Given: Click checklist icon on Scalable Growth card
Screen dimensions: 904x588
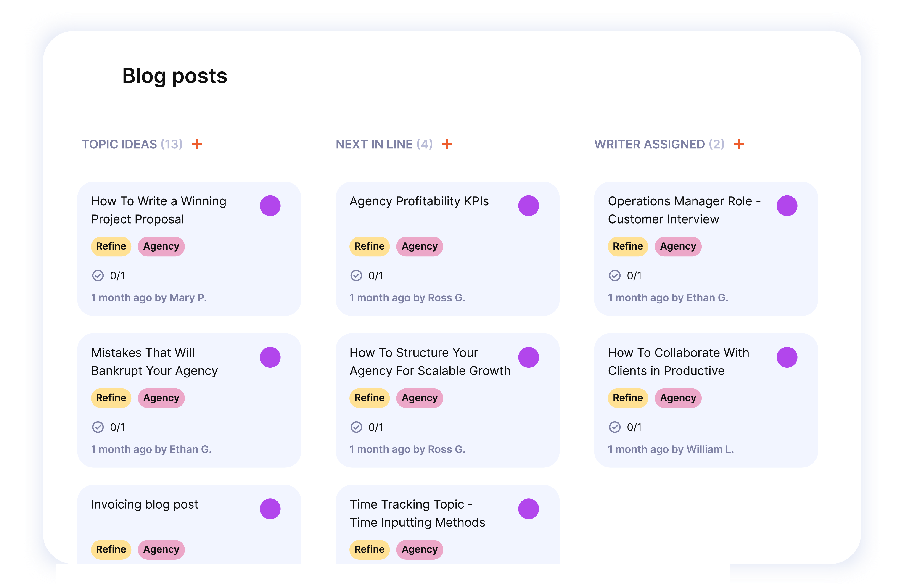Looking at the screenshot, I should (x=356, y=427).
